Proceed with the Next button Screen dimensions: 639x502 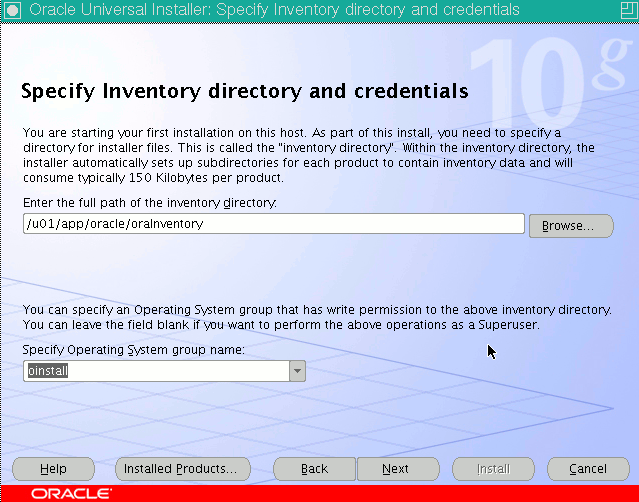(398, 469)
